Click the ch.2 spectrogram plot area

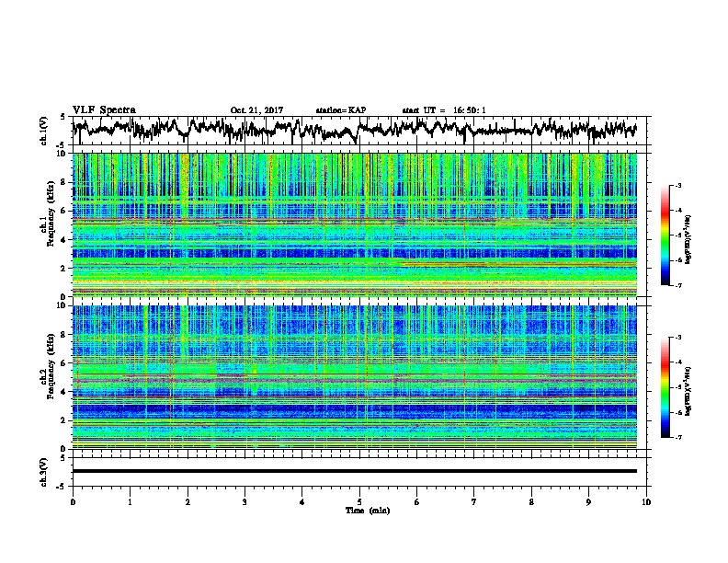tap(354, 377)
